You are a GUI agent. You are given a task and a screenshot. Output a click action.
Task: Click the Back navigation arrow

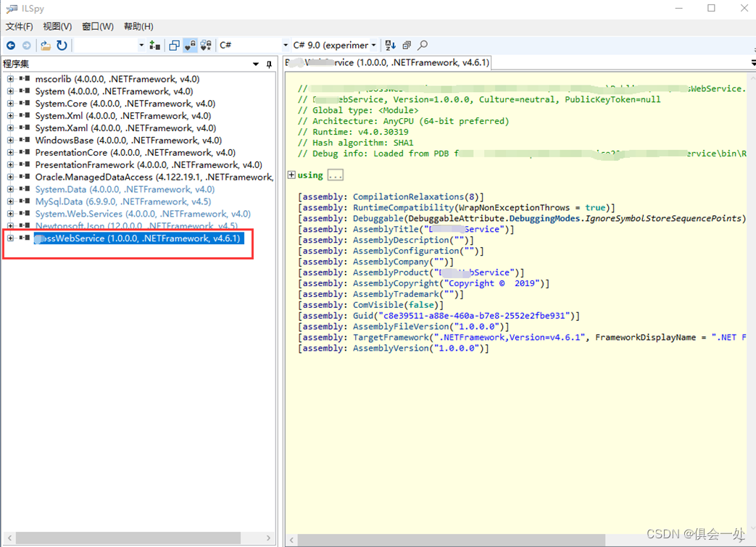click(x=11, y=46)
